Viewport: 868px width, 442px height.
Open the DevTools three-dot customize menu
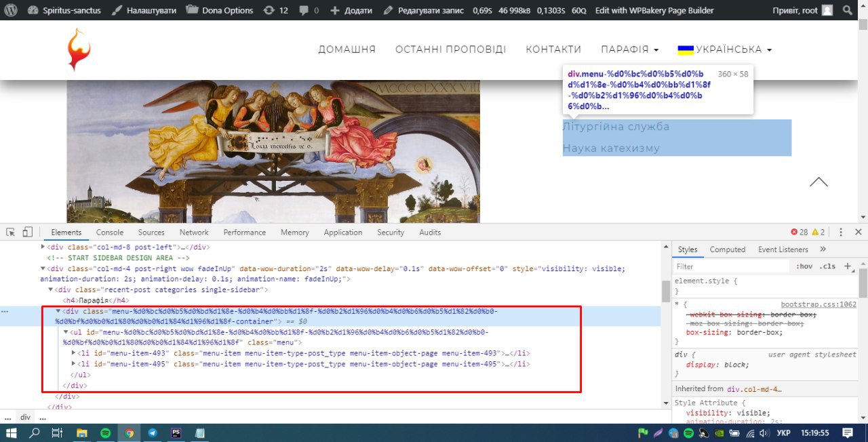click(841, 232)
